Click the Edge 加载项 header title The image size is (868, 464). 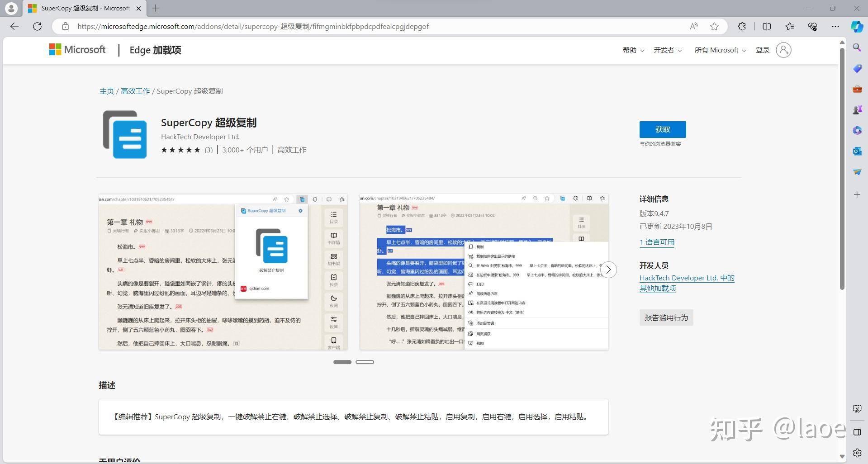point(155,50)
